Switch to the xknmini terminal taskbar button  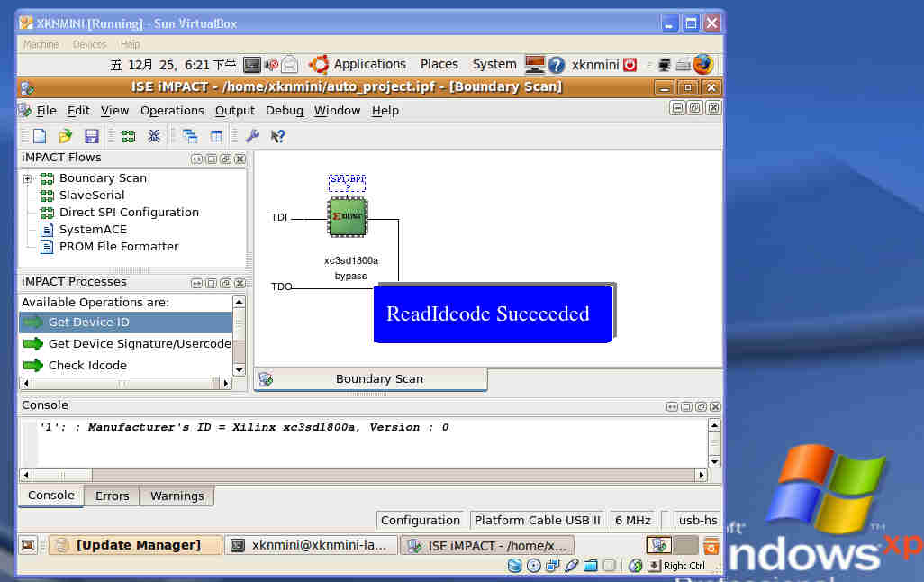[x=311, y=545]
